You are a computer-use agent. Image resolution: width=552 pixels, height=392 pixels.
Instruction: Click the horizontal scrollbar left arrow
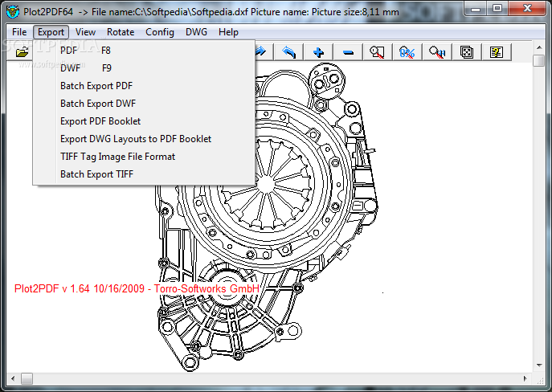pyautogui.click(x=13, y=378)
